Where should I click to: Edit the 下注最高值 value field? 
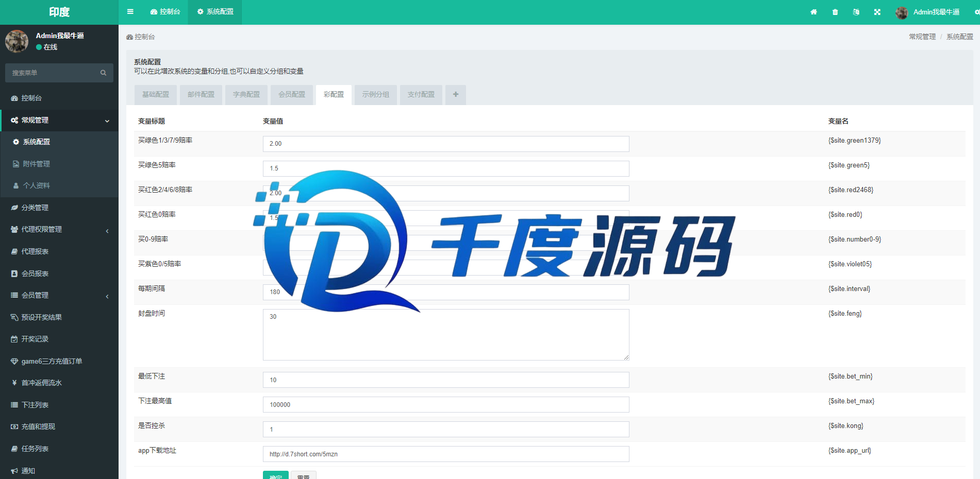point(446,405)
